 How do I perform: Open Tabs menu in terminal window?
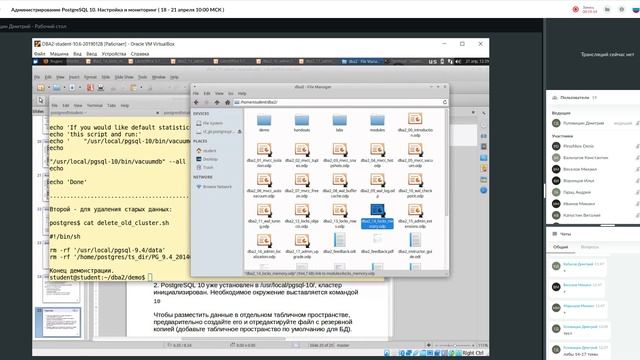111,105
